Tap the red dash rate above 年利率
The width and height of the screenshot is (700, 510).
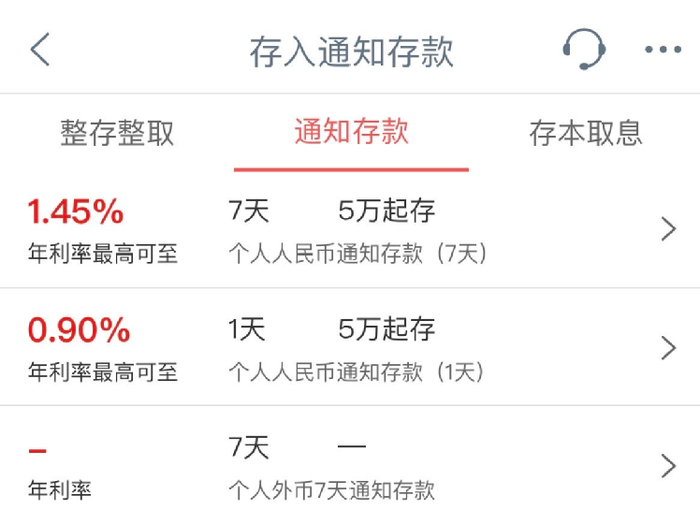pos(38,449)
